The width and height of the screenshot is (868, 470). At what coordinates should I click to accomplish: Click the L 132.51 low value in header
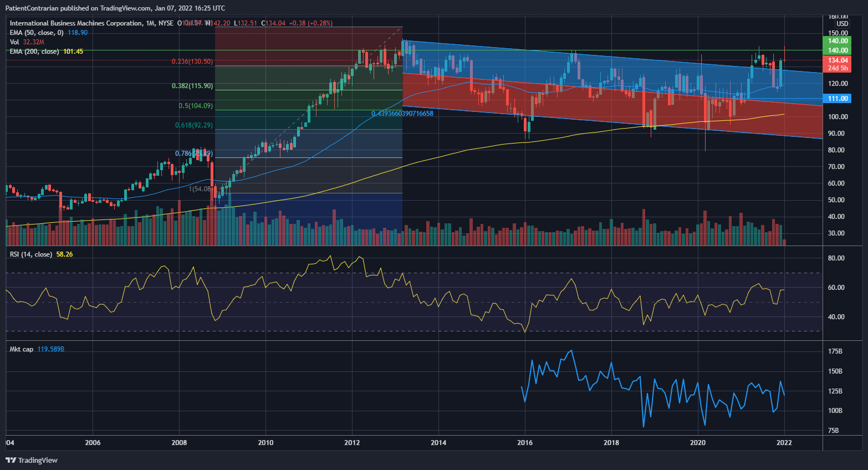(246, 23)
